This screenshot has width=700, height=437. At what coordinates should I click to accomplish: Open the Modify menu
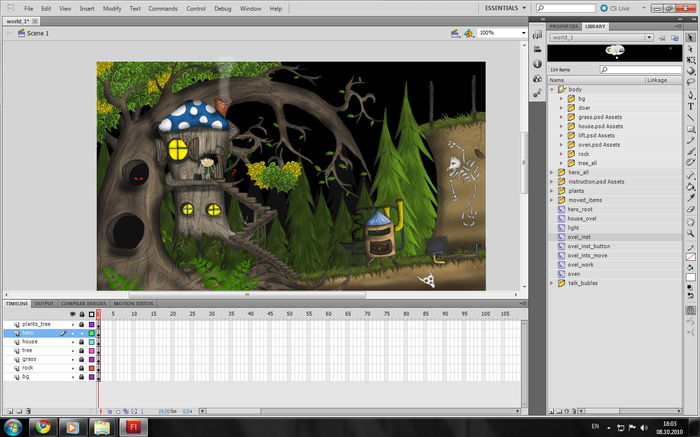pos(112,8)
